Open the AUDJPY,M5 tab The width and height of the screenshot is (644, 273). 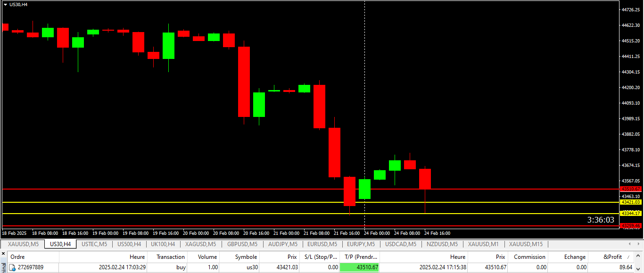click(283, 244)
